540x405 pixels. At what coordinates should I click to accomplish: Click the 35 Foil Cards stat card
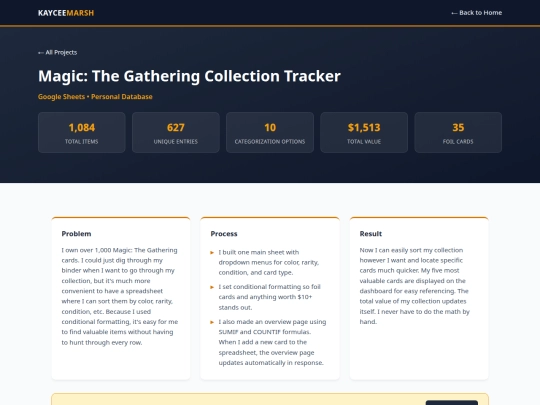(458, 132)
